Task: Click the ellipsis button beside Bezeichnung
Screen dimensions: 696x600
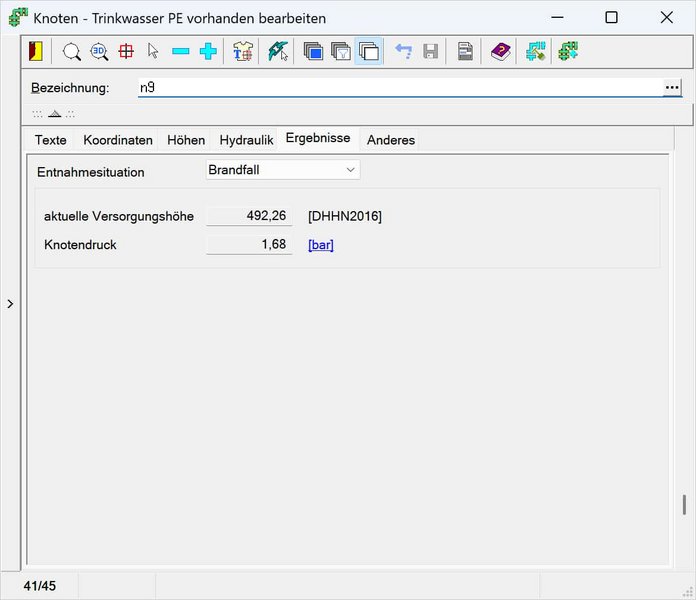Action: pyautogui.click(x=671, y=88)
